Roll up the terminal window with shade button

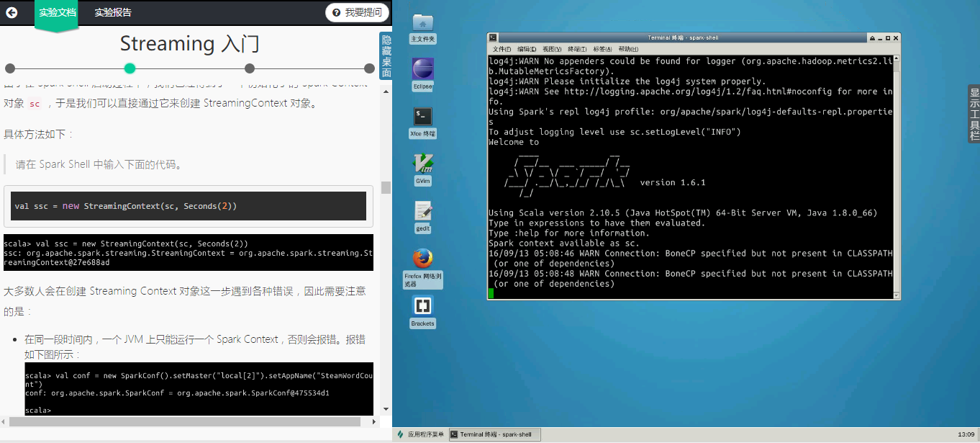[872, 37]
